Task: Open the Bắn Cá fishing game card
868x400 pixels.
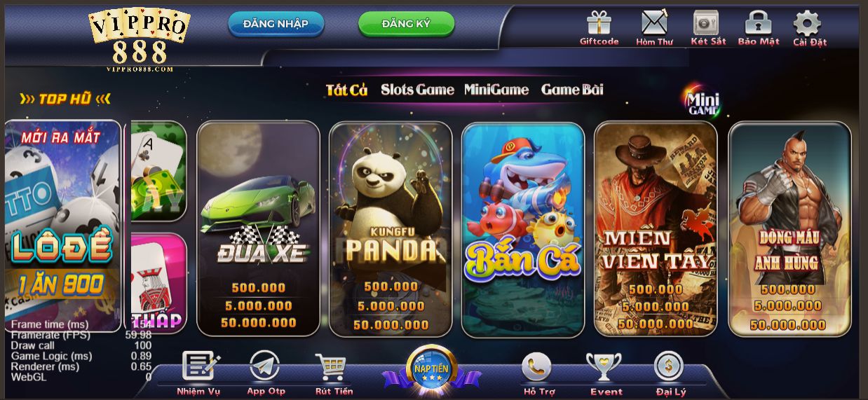Action: point(523,229)
